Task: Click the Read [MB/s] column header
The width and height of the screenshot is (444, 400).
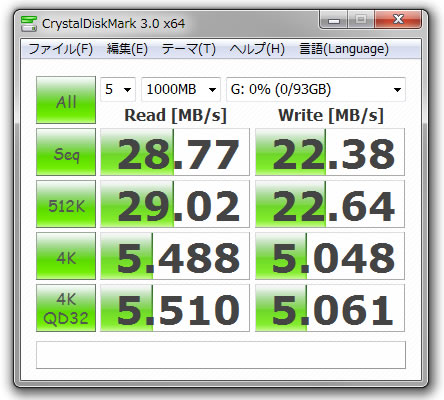Action: click(x=175, y=116)
